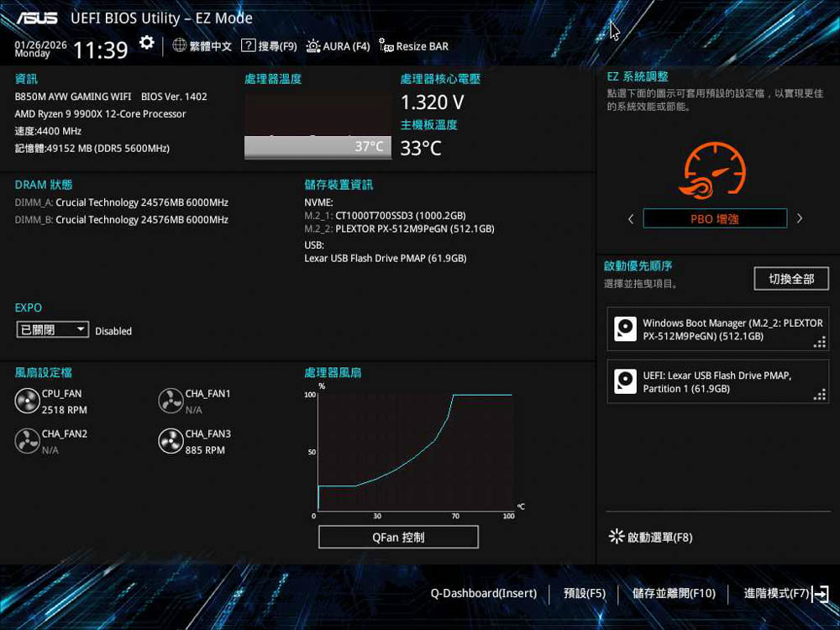840x630 pixels.
Task: Open Resize BAR setting
Action: point(414,46)
